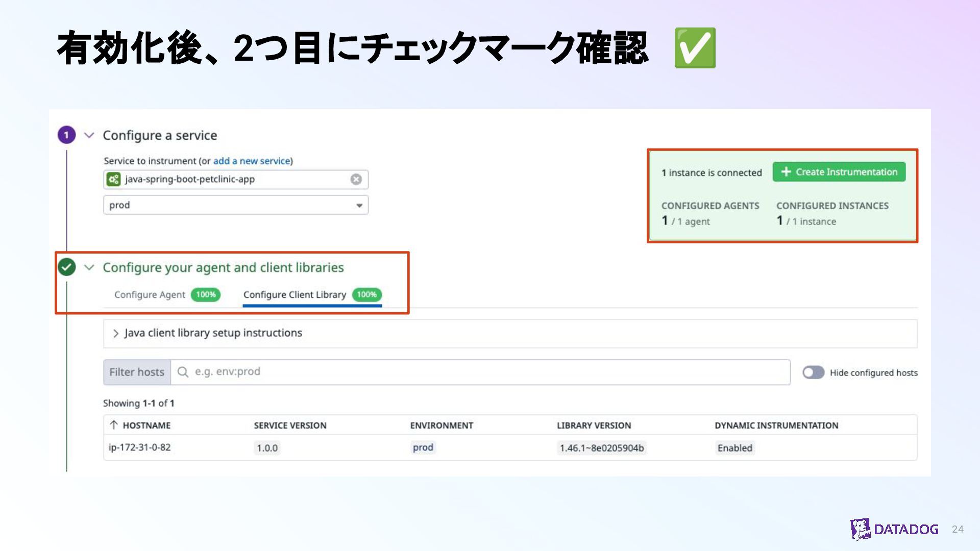Collapse Configure your agent and client libraries

click(89, 267)
